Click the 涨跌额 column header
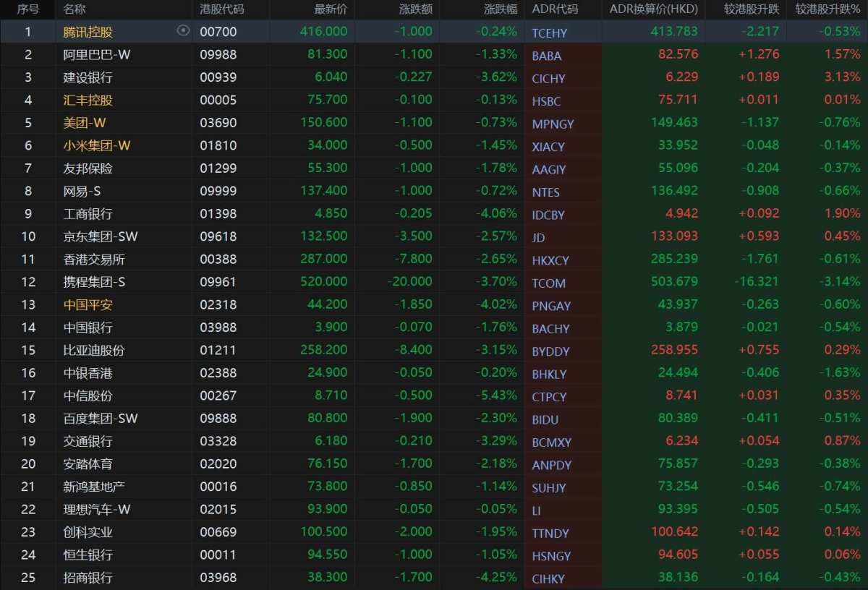The width and height of the screenshot is (868, 590). pos(416,9)
